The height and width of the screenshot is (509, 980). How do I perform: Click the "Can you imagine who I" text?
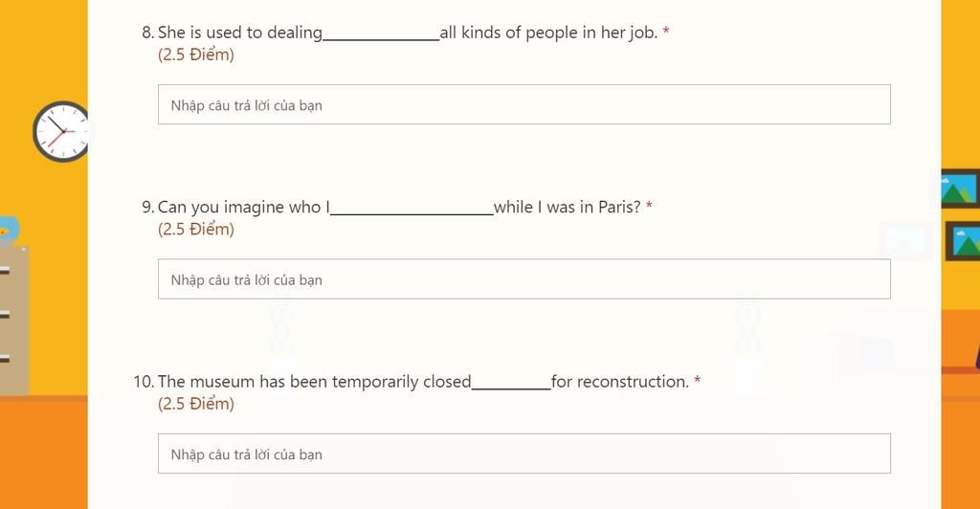pyautogui.click(x=244, y=208)
